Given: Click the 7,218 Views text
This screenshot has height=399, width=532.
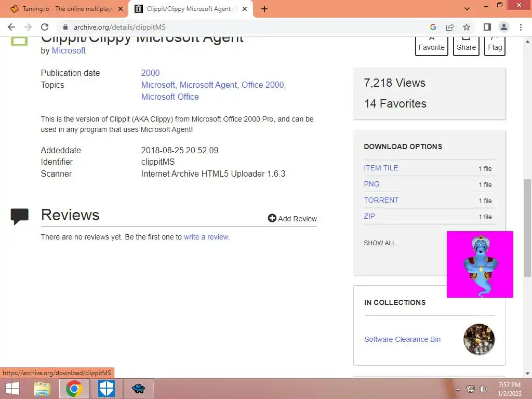Looking at the screenshot, I should click(395, 83).
